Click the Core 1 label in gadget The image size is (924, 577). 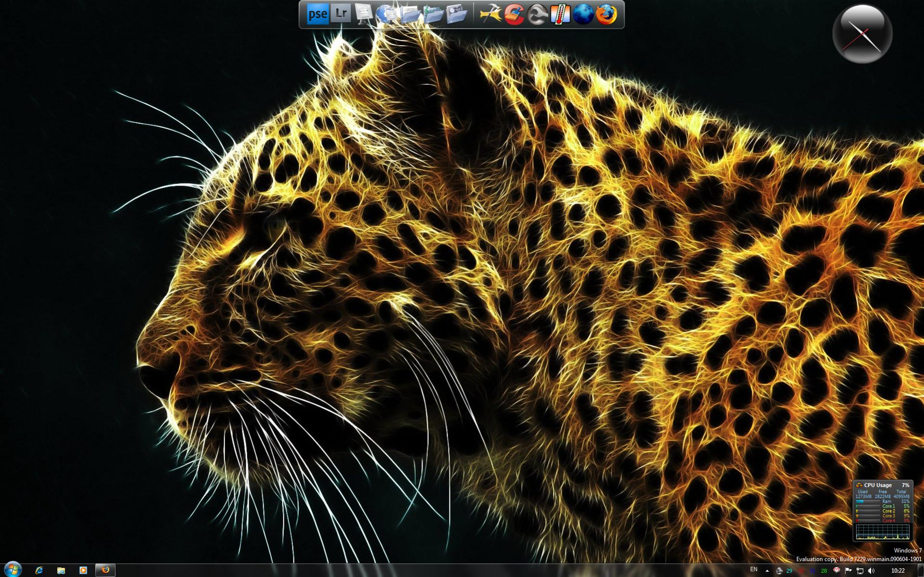(x=888, y=506)
